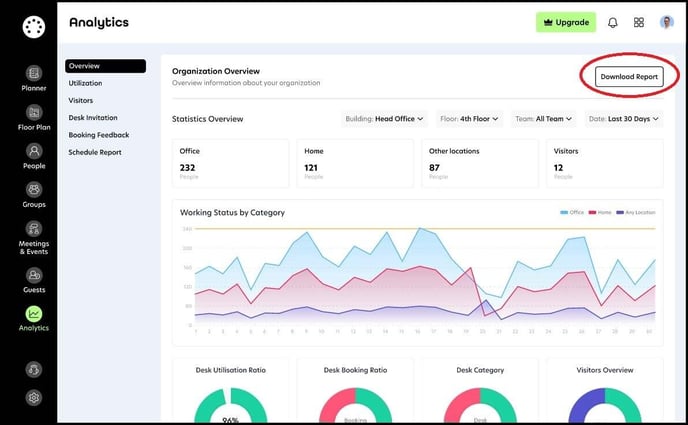Viewport: 688px width, 425px height.
Task: Toggle the Any Location legend entry
Action: click(x=635, y=212)
